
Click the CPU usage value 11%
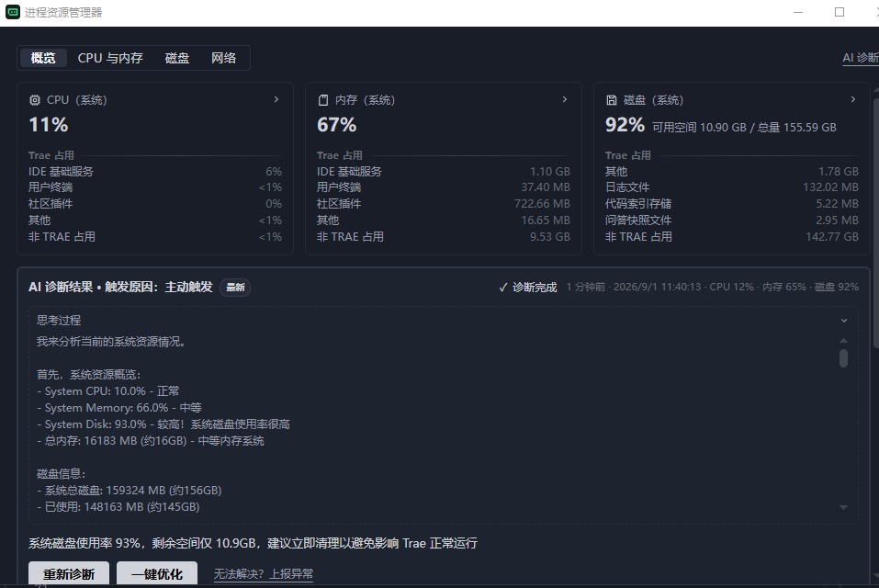(x=48, y=124)
